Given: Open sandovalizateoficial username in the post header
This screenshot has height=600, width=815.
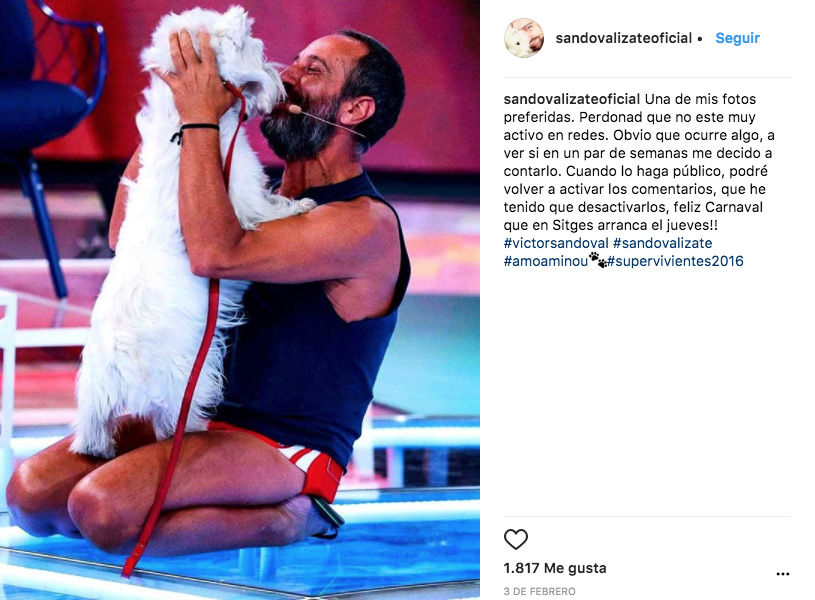Looking at the screenshot, I should [x=623, y=38].
